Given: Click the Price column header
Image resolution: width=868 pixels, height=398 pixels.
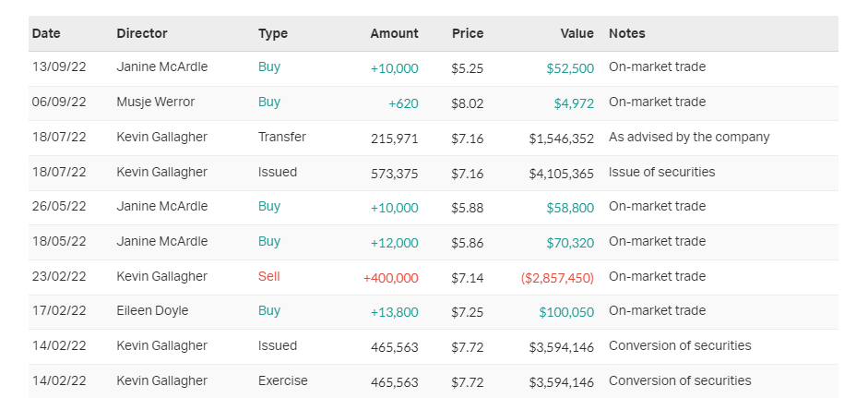Looking at the screenshot, I should click(468, 33).
